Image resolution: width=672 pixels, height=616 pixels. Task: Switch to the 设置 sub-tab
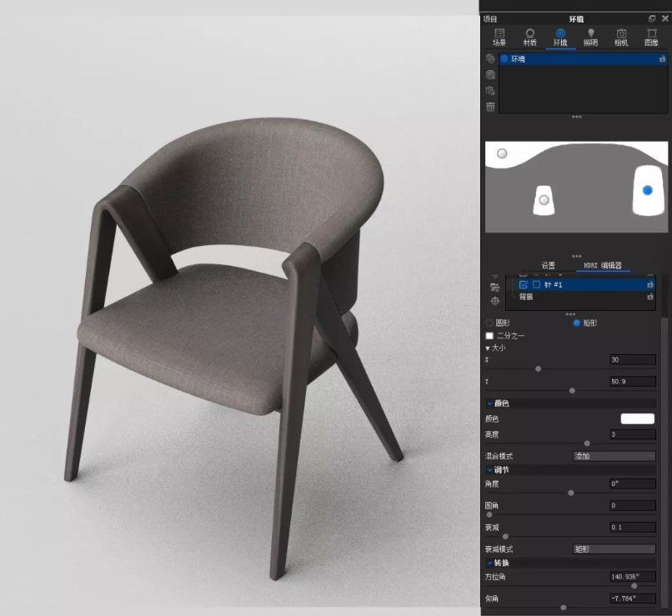549,266
